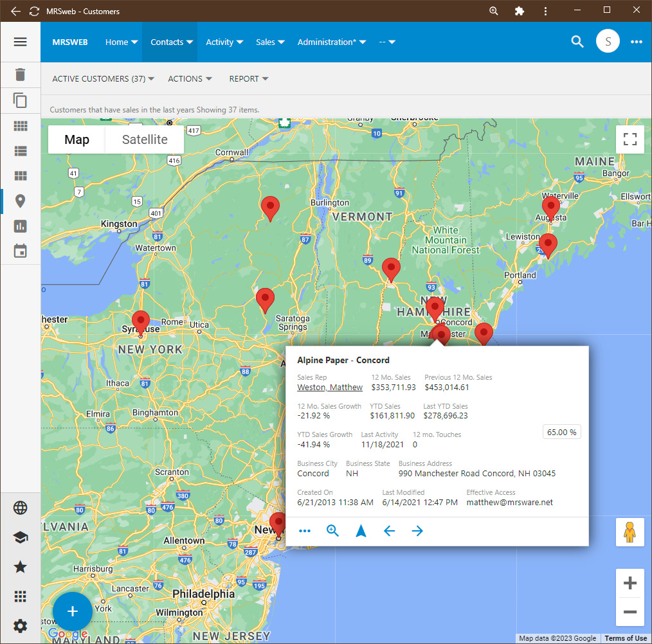Click the map marker on Concord, New Hampshire
This screenshot has height=644, width=652.
[x=435, y=309]
